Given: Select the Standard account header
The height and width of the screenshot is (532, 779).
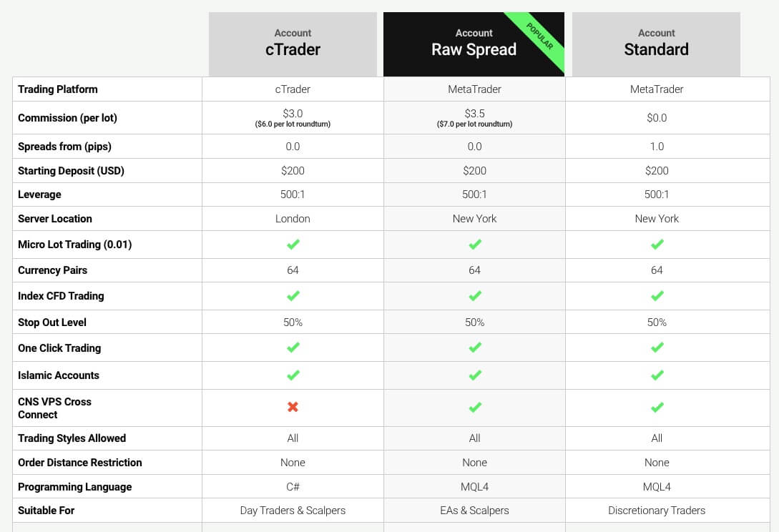Looking at the screenshot, I should (x=656, y=44).
